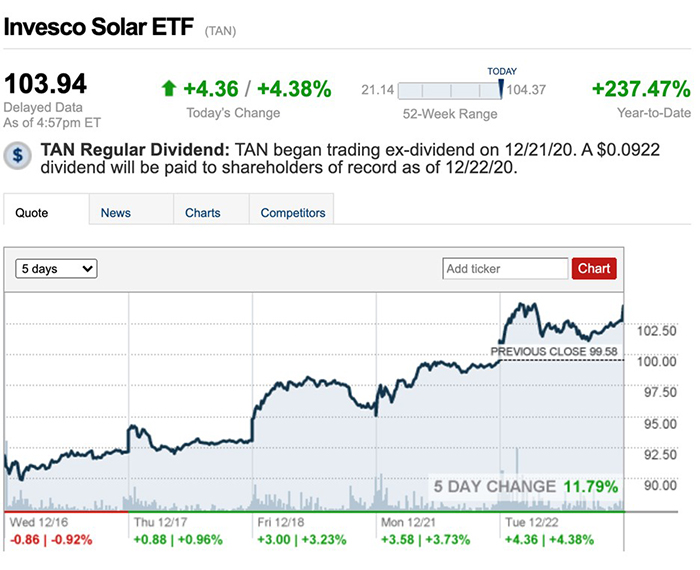Click the PREVIOUS CLOSE 99.58 label
The width and height of the screenshot is (700, 570).
pyautogui.click(x=554, y=351)
